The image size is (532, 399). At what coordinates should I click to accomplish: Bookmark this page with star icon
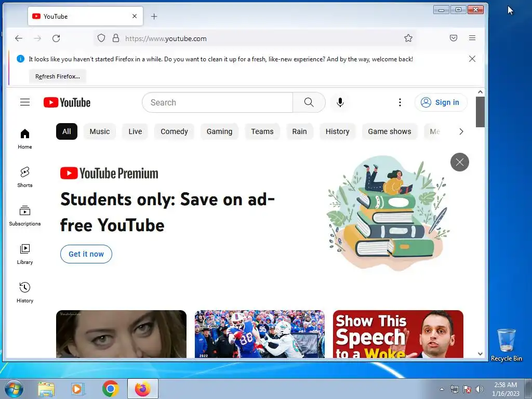[408, 38]
